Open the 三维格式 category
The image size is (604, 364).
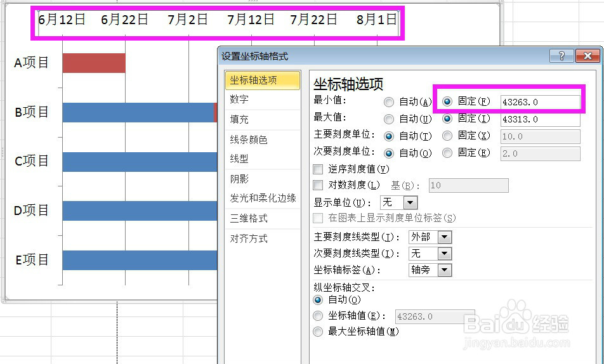pyautogui.click(x=262, y=218)
